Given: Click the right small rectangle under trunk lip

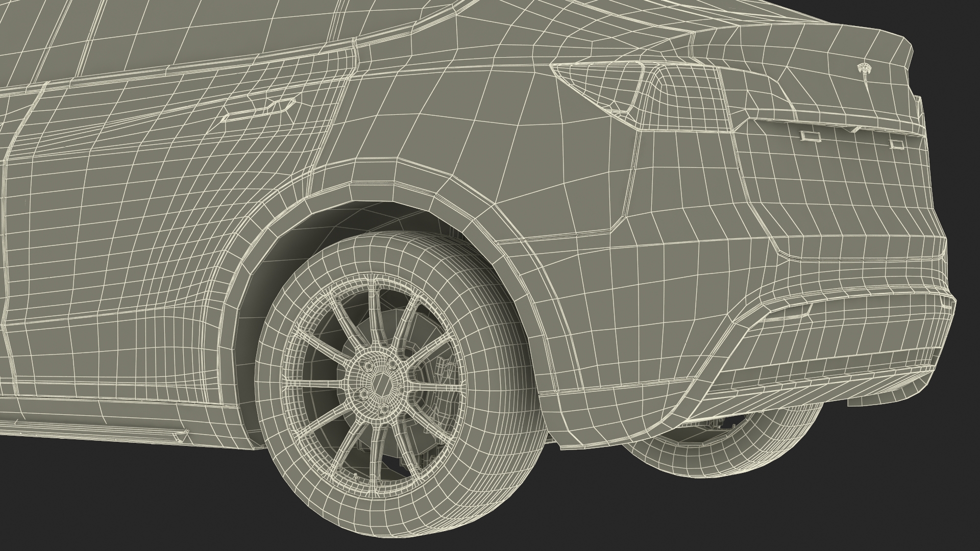Looking at the screenshot, I should 896,144.
